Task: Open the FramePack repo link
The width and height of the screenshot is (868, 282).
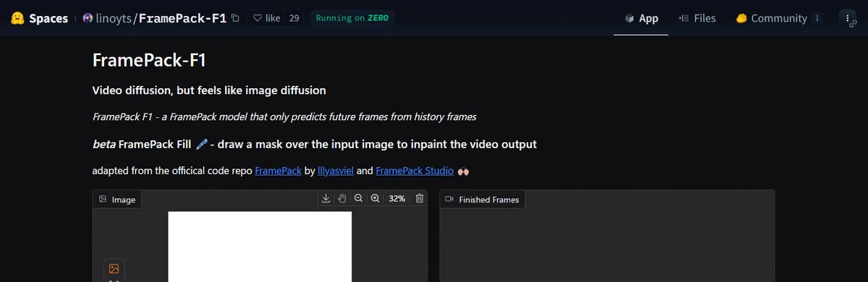Action: 278,171
